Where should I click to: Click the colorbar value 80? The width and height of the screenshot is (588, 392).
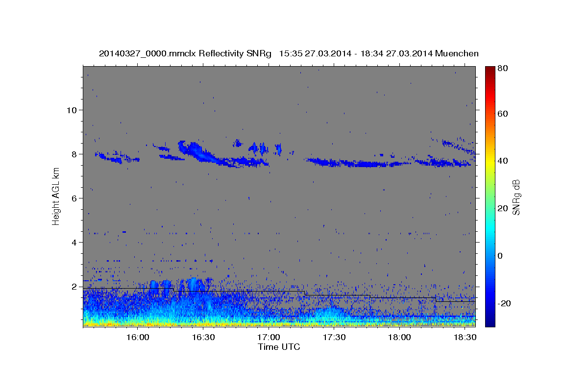[504, 68]
